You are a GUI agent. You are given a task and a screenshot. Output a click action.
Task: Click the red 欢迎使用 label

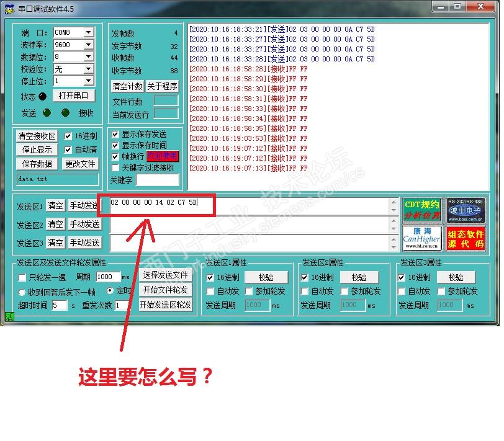163,156
